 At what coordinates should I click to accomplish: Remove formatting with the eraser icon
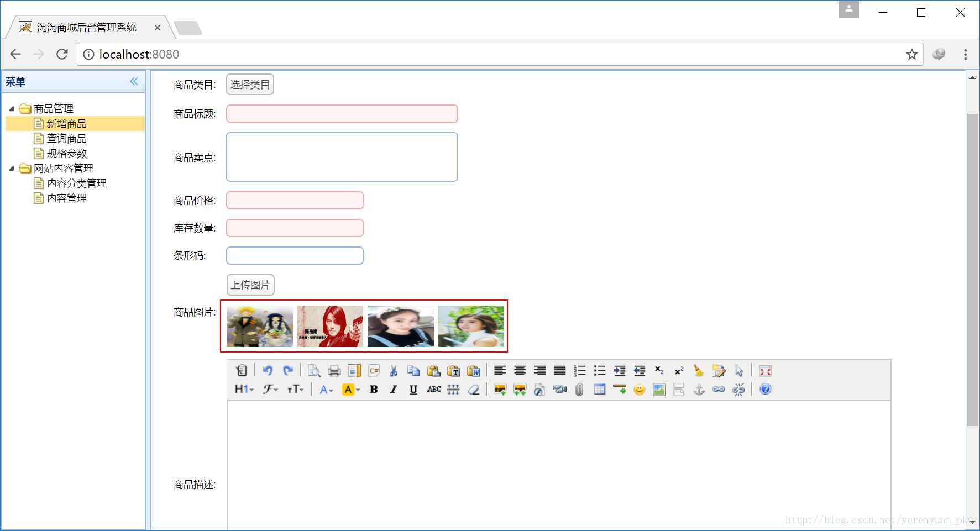pyautogui.click(x=474, y=390)
